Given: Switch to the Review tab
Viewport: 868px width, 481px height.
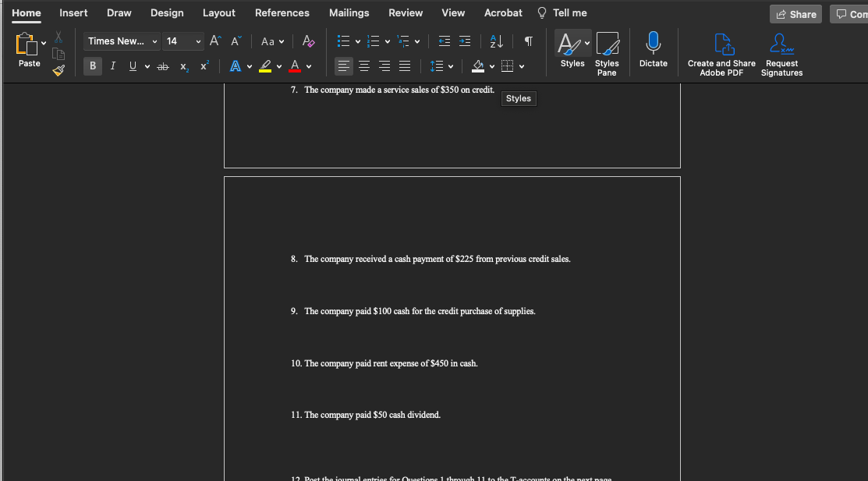Looking at the screenshot, I should (406, 12).
